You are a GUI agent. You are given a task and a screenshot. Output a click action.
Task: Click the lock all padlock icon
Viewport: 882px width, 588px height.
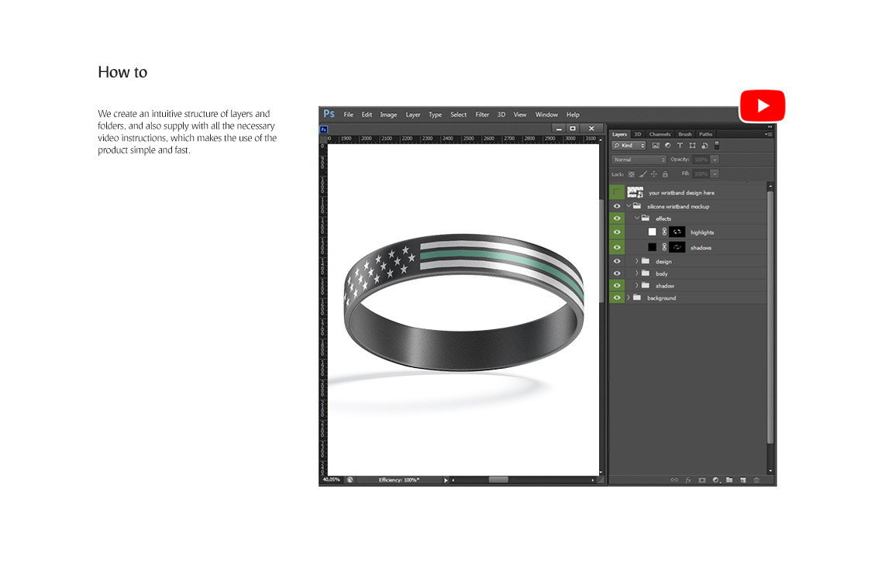coord(665,174)
